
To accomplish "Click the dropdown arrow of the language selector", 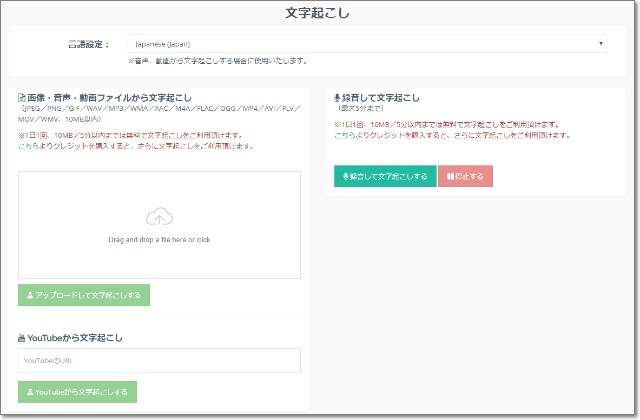I will (x=601, y=44).
